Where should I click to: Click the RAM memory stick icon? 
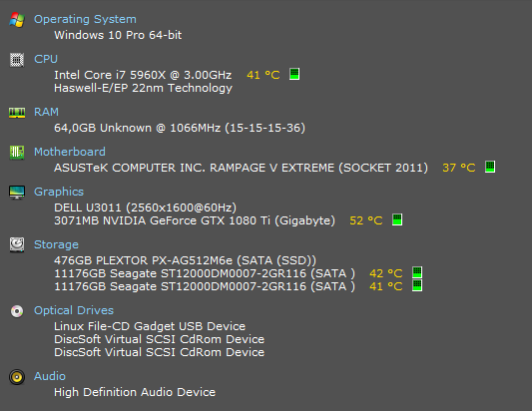pyautogui.click(x=17, y=113)
